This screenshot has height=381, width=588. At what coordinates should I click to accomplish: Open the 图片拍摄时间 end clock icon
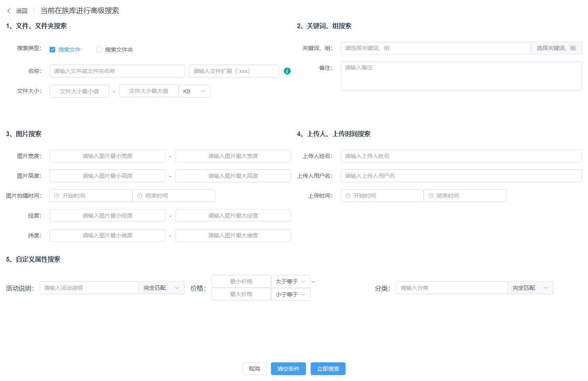pos(140,195)
